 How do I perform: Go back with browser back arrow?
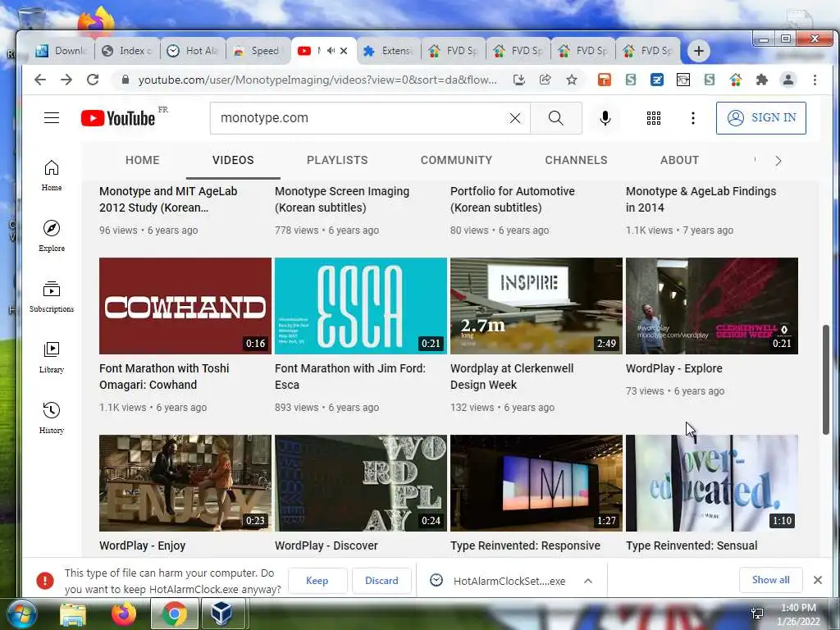pos(40,80)
